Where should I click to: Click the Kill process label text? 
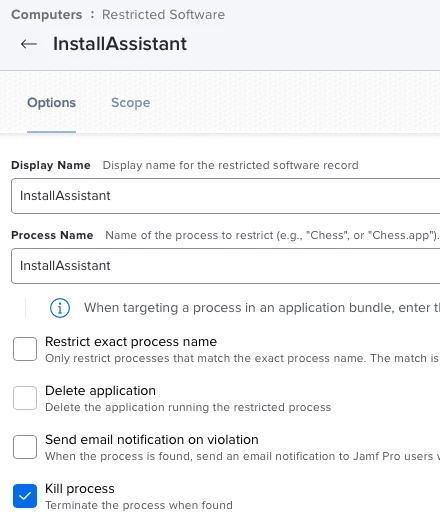80,489
